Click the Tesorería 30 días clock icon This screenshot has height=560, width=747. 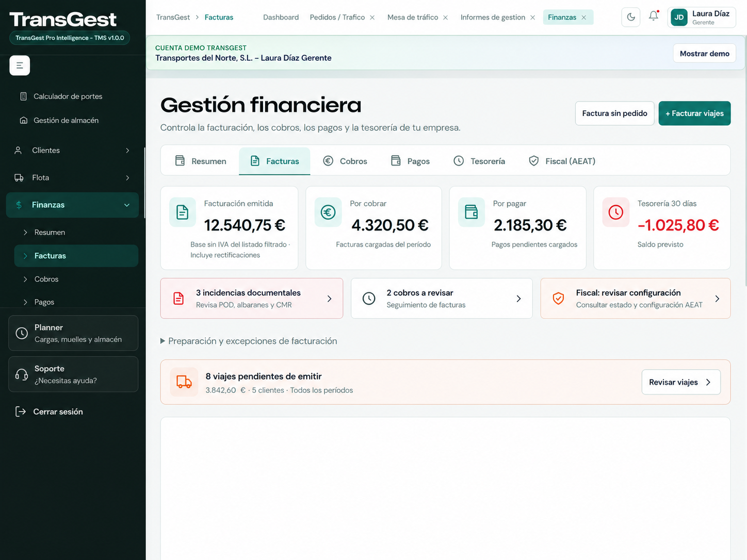[x=616, y=212]
